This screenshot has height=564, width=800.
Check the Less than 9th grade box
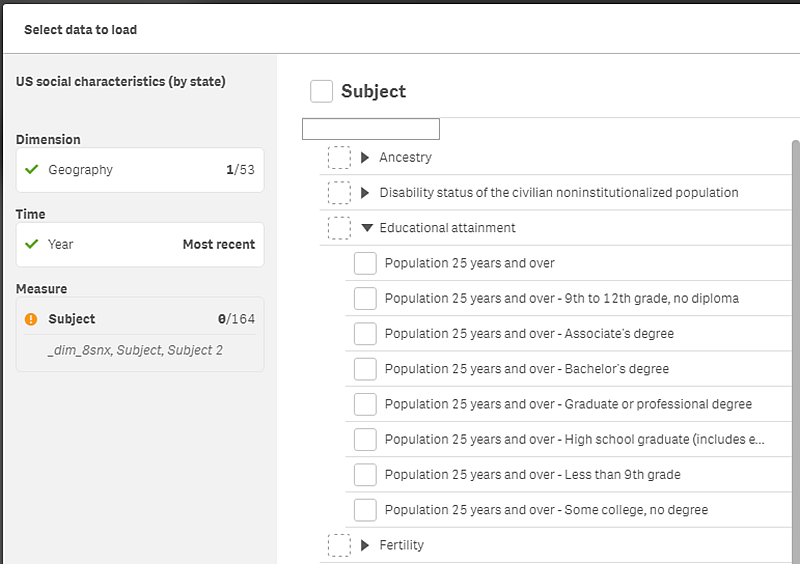coord(365,474)
